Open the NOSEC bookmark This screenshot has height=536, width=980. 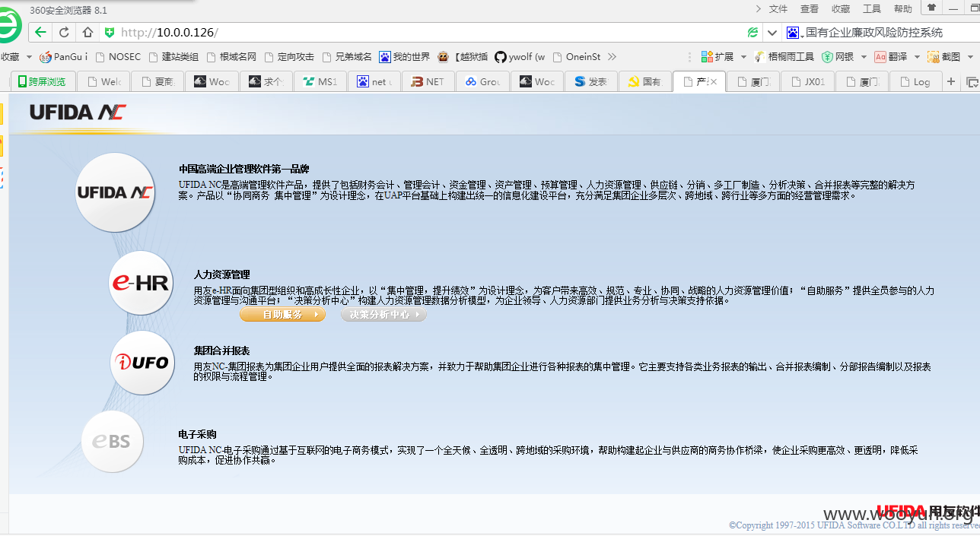point(118,57)
